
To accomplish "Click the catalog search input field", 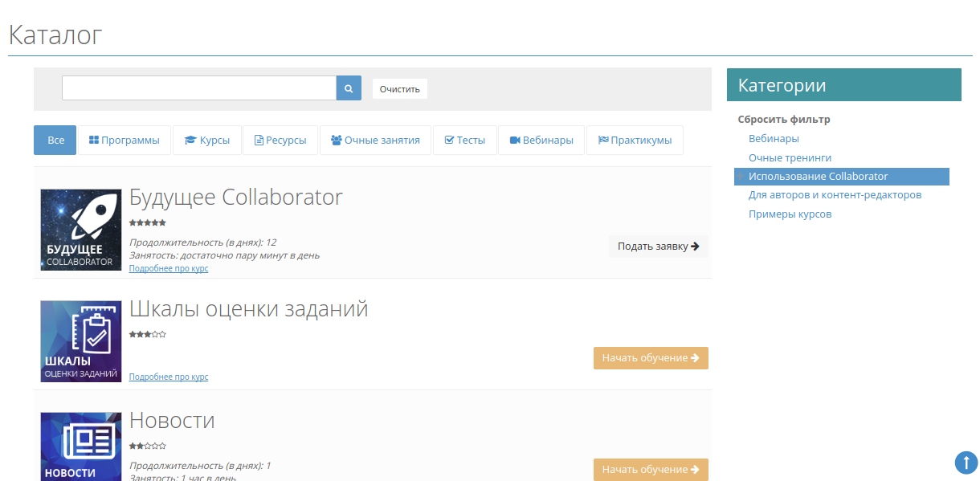I will coord(198,88).
